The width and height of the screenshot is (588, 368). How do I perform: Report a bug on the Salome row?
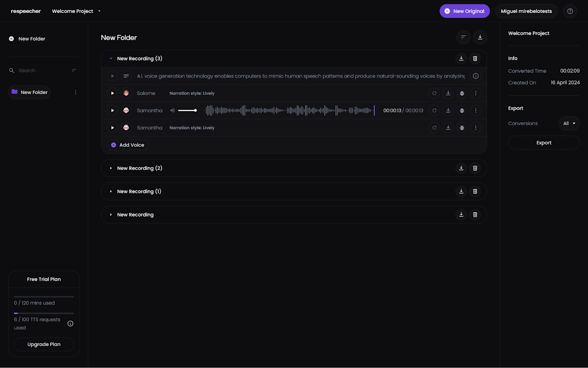pos(462,93)
